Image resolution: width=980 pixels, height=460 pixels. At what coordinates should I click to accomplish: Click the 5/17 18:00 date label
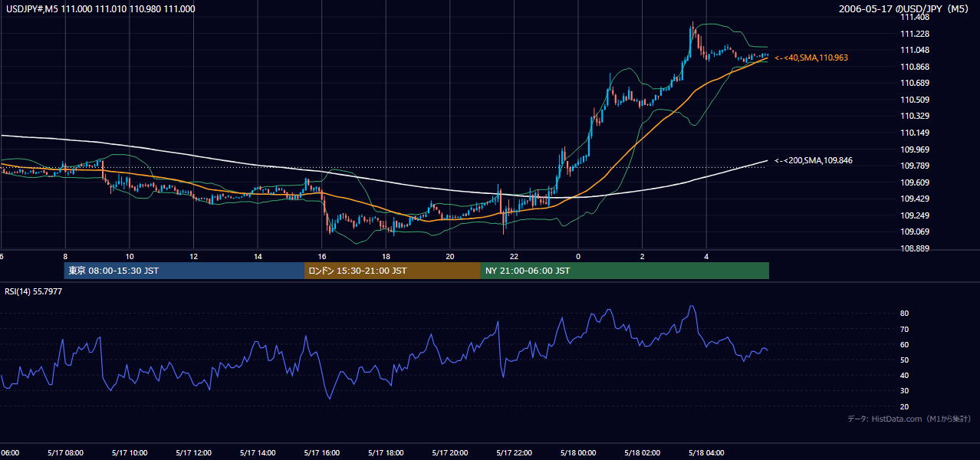[386, 453]
